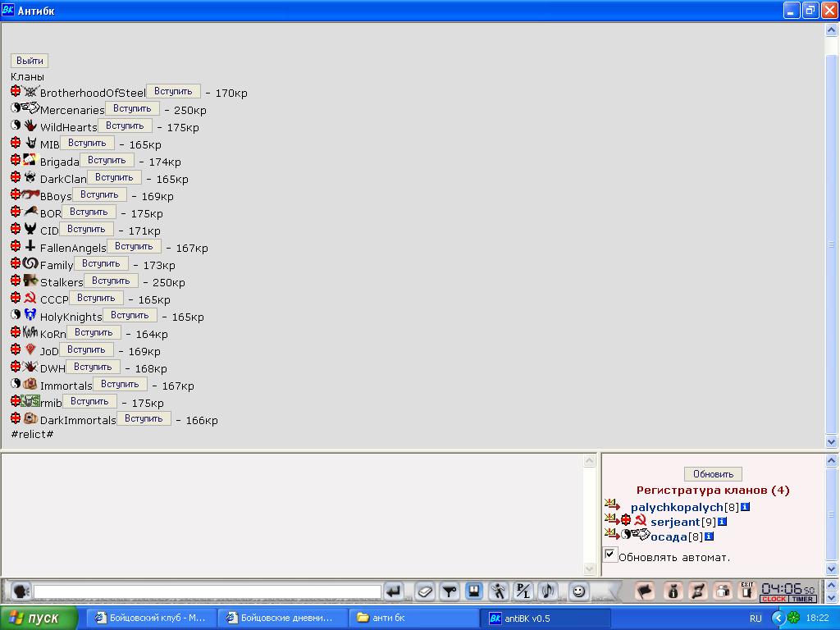
Task: Switch to Бойцовский клуб taskbar window
Action: tap(152, 619)
